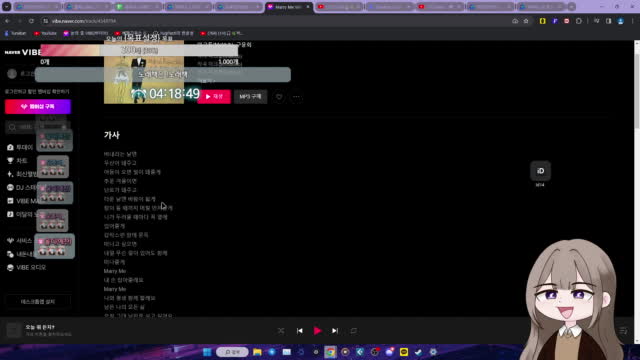
Task: Open the YouTube bookmark in bookmarks bar
Action: pos(45,33)
